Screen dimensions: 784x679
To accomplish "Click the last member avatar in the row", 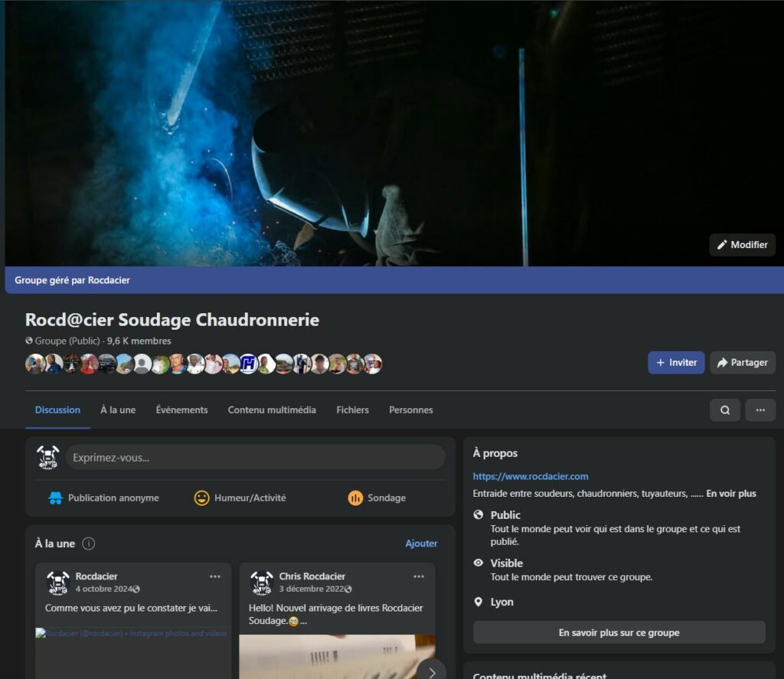I will [x=373, y=364].
